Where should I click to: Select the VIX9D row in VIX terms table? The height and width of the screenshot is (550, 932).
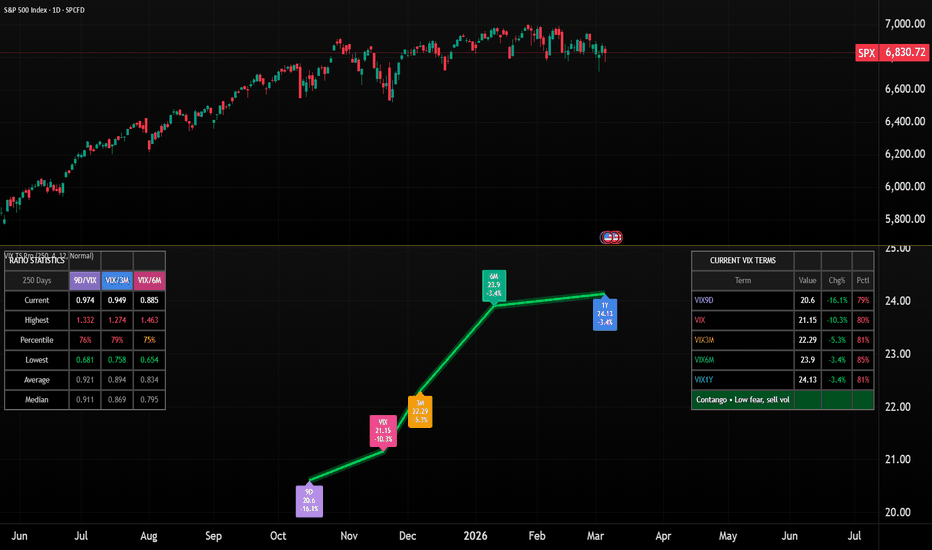click(x=742, y=300)
